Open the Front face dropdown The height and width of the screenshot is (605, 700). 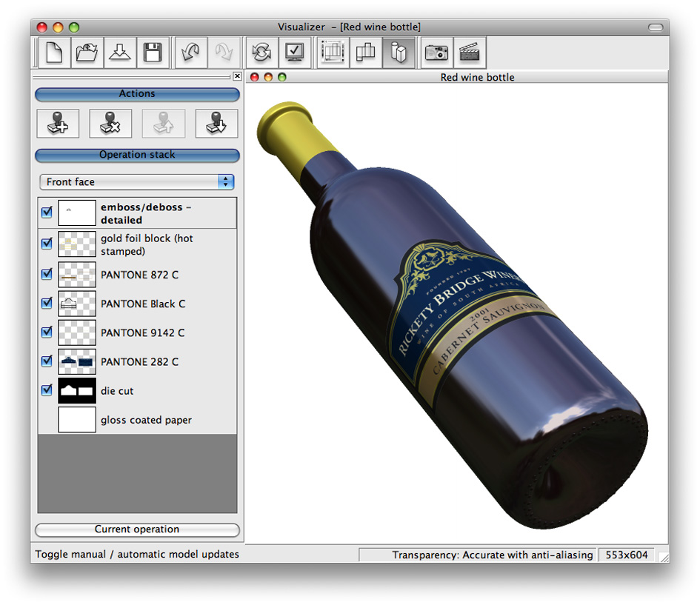137,182
